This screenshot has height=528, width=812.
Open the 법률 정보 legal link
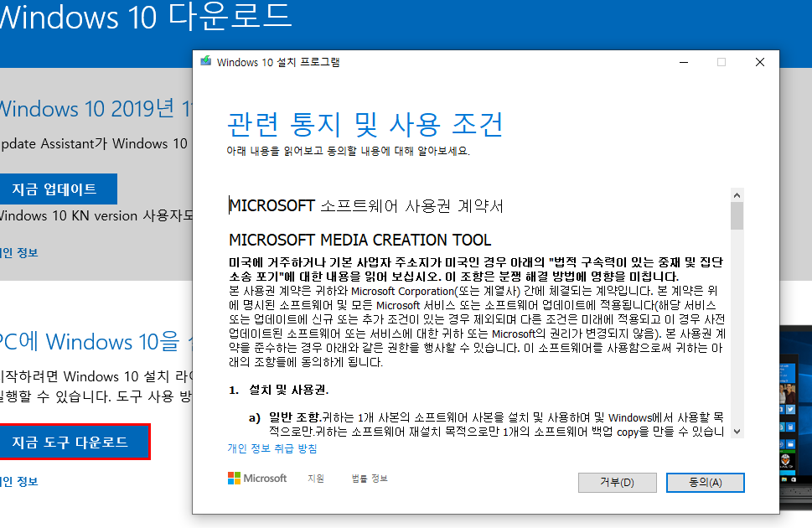pyautogui.click(x=370, y=479)
